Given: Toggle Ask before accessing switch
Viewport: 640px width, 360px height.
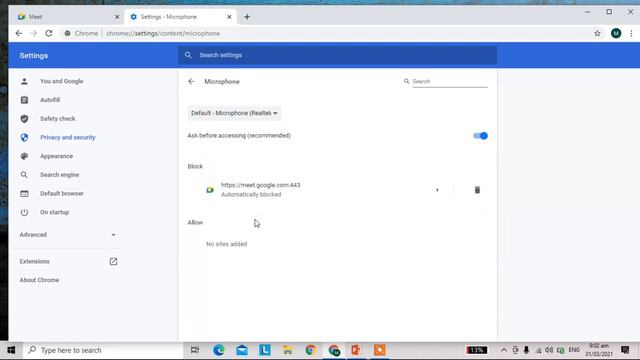Looking at the screenshot, I should point(480,136).
